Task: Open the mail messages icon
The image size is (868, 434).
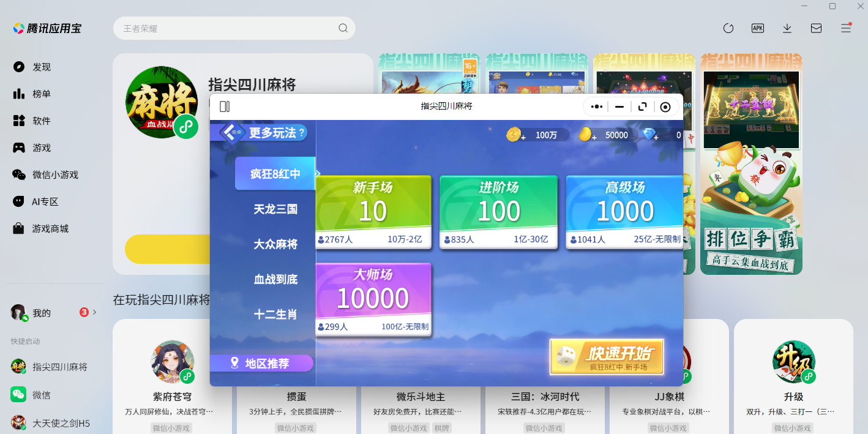Action: (x=817, y=28)
